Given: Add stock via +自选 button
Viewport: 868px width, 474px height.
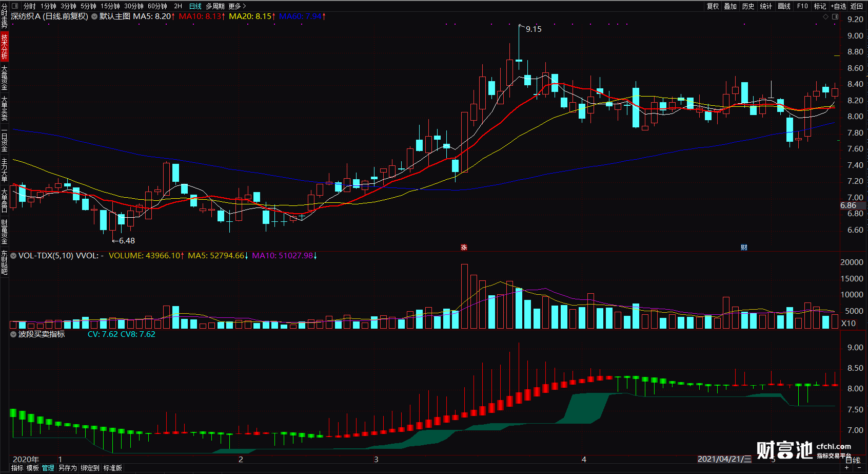Looking at the screenshot, I should [x=838, y=6].
